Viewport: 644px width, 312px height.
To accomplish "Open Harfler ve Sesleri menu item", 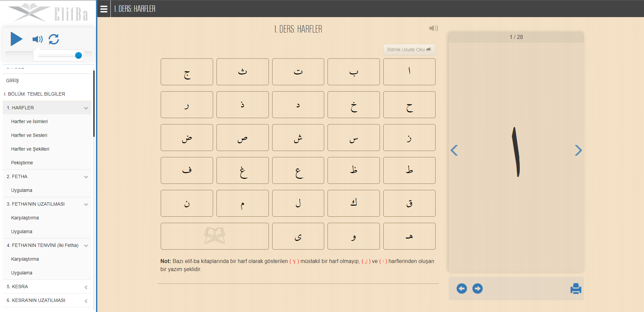I will 29,135.
